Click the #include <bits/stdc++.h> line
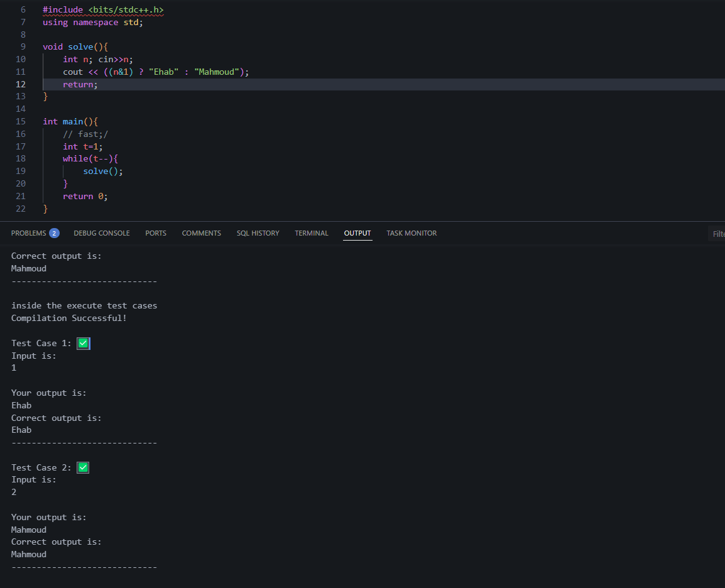The height and width of the screenshot is (588, 725). pyautogui.click(x=103, y=10)
